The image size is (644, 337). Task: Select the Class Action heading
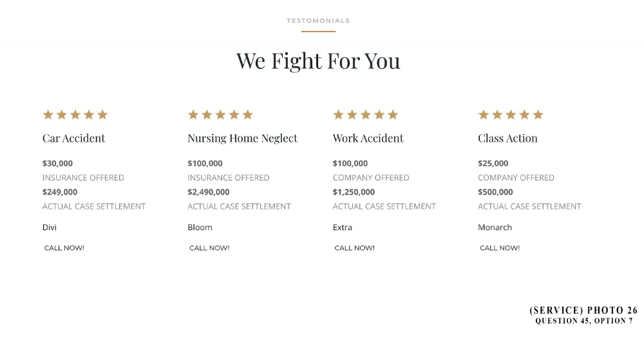click(507, 138)
